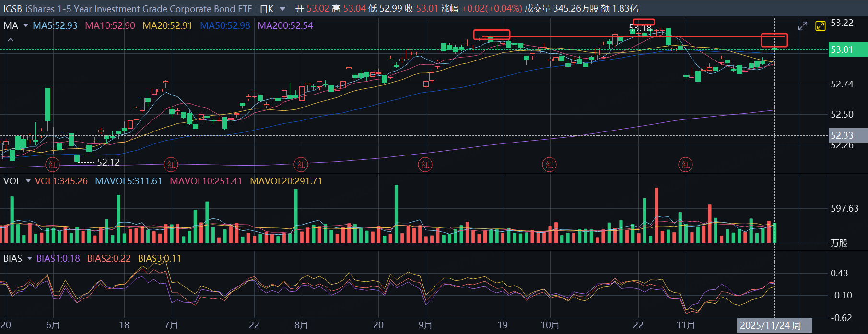868x334 pixels.
Task: Select the MA5:52.93 legend label
Action: click(x=55, y=25)
